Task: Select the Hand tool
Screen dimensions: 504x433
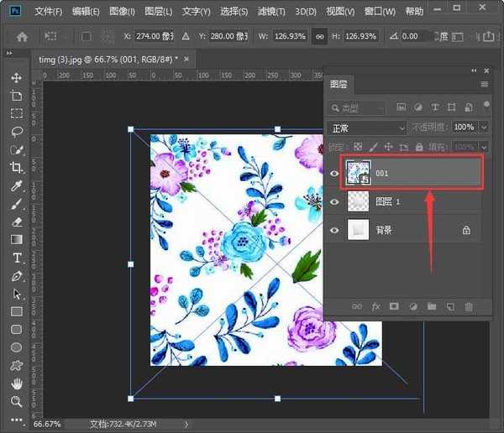Action: [16, 383]
